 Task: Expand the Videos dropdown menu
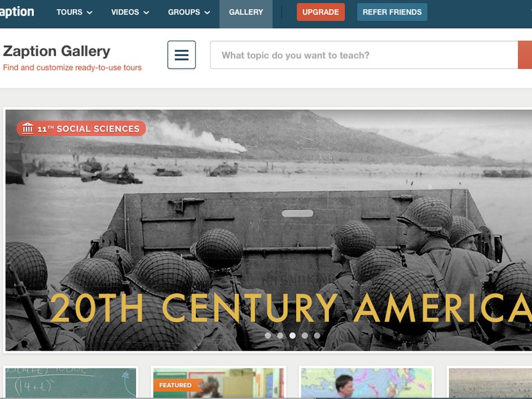[130, 12]
